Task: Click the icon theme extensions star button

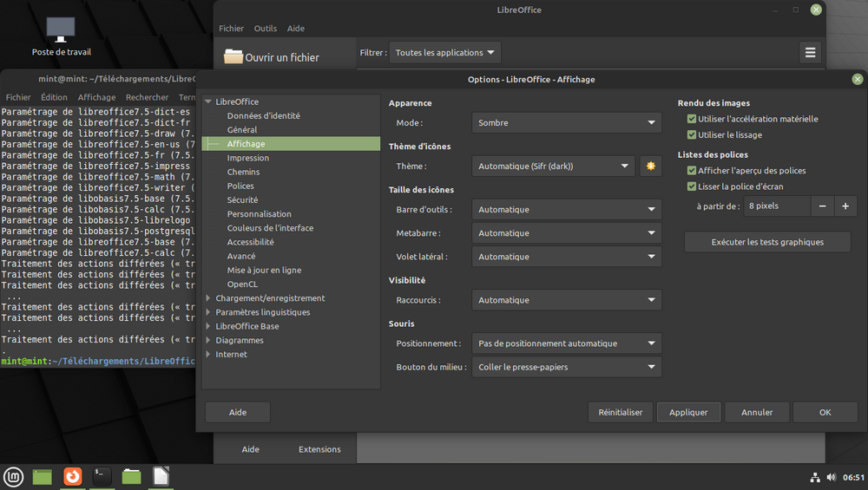Action: pos(649,166)
